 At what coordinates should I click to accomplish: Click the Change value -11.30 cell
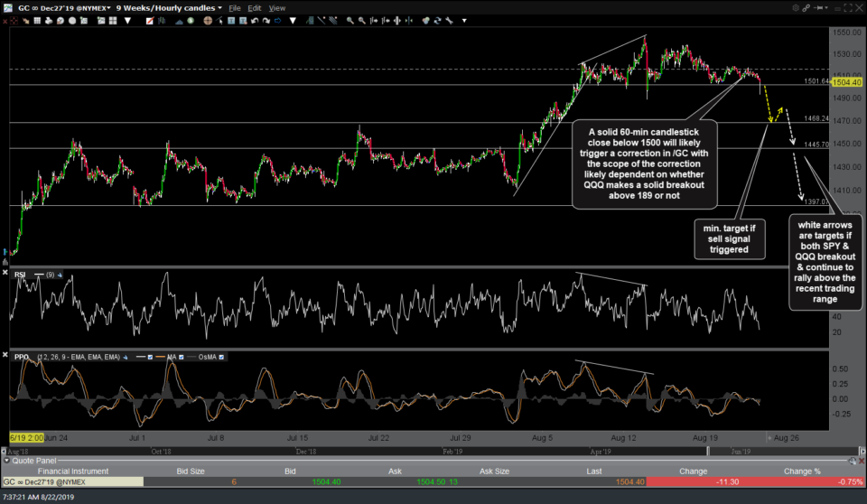tap(727, 481)
